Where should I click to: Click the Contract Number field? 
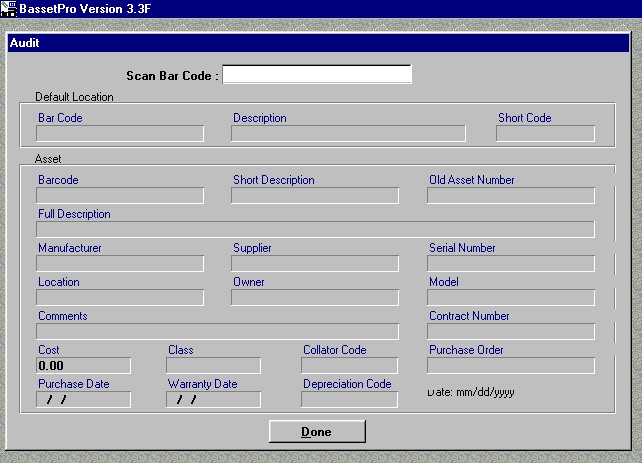(511, 331)
